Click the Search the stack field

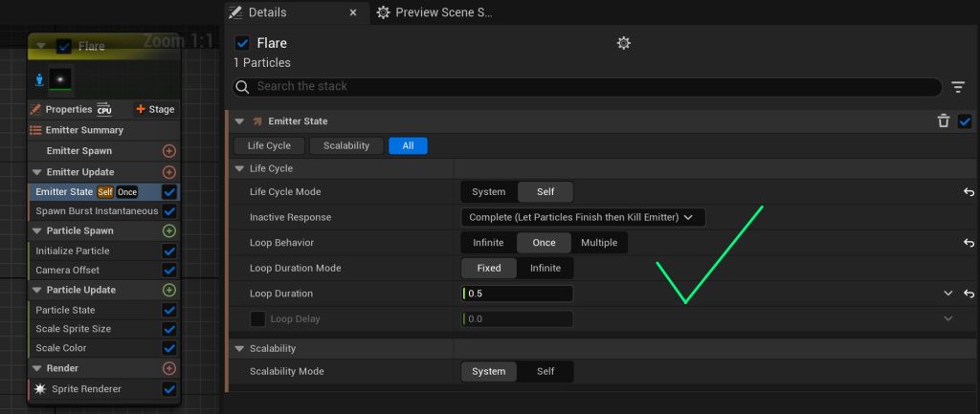click(587, 87)
